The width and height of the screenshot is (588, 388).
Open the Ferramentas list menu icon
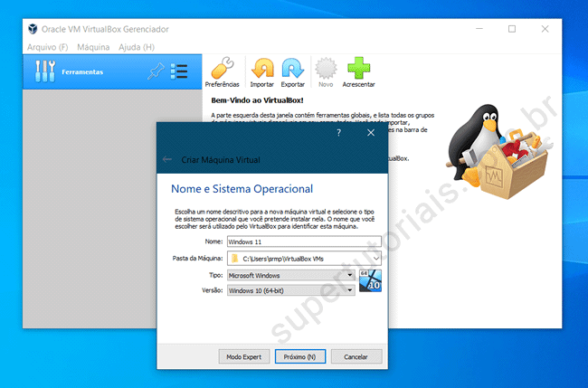point(179,71)
